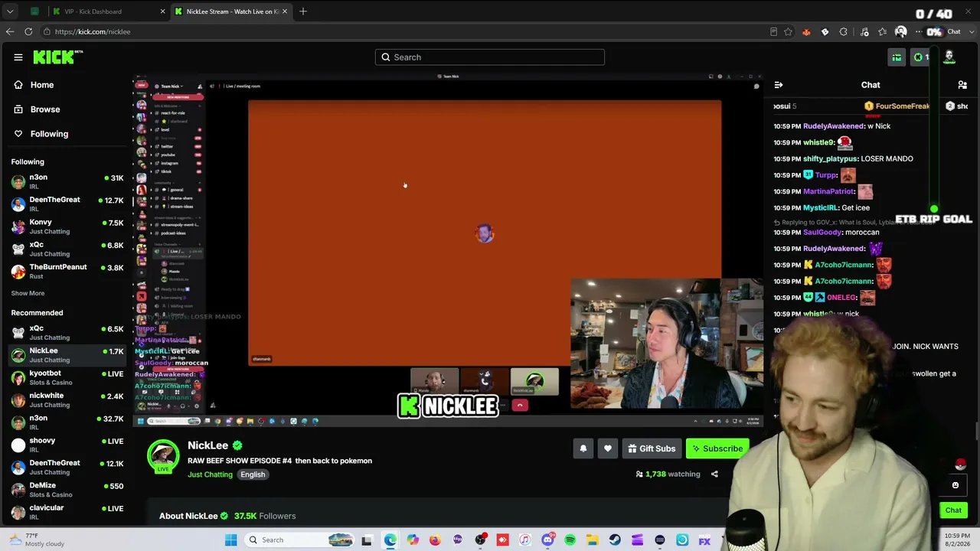Switch to VIP - Kick Dashboard tab
Image resolution: width=980 pixels, height=551 pixels.
(x=108, y=11)
